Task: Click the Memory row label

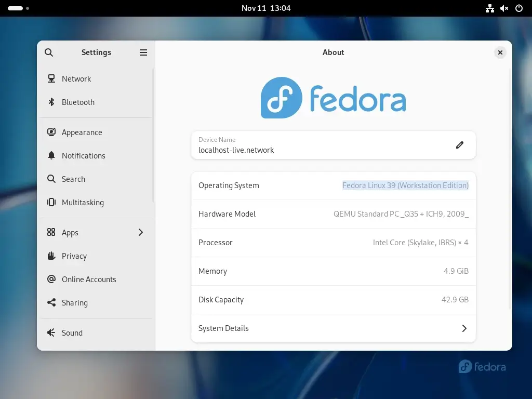Action: [212, 271]
